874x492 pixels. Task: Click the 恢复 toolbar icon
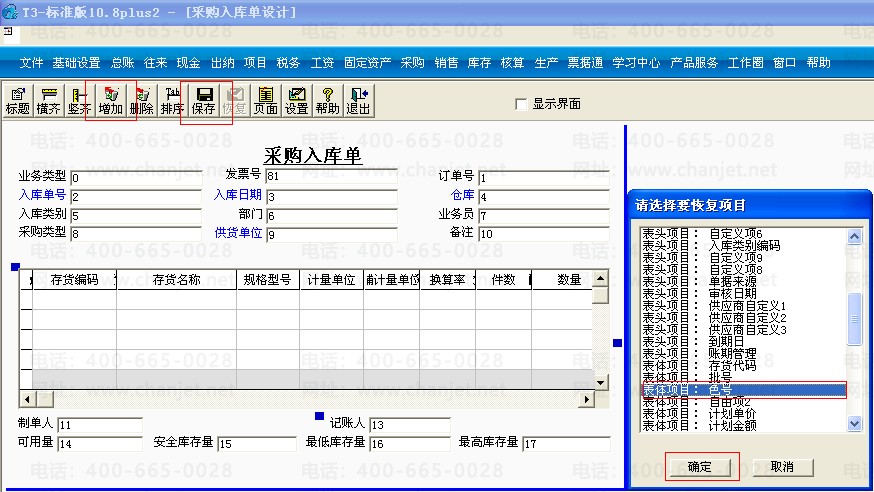click(x=234, y=101)
